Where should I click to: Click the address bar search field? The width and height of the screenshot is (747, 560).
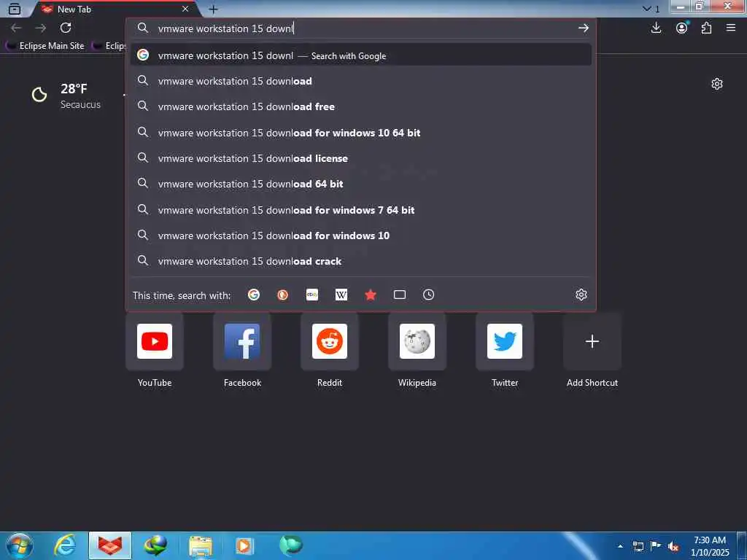click(x=360, y=28)
